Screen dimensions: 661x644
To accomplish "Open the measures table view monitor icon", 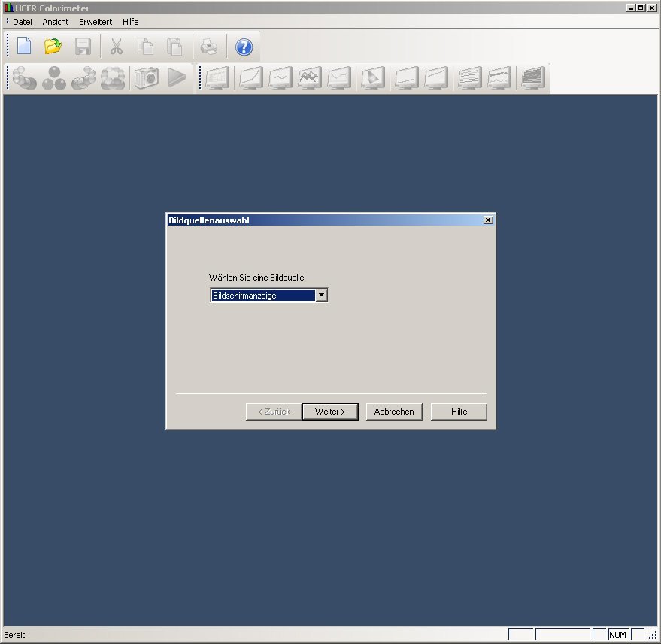I will click(217, 78).
